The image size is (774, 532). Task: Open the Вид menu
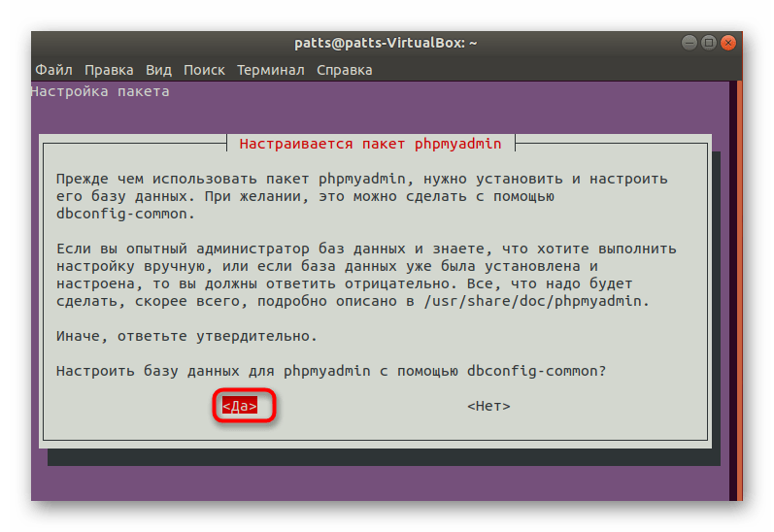pos(158,70)
